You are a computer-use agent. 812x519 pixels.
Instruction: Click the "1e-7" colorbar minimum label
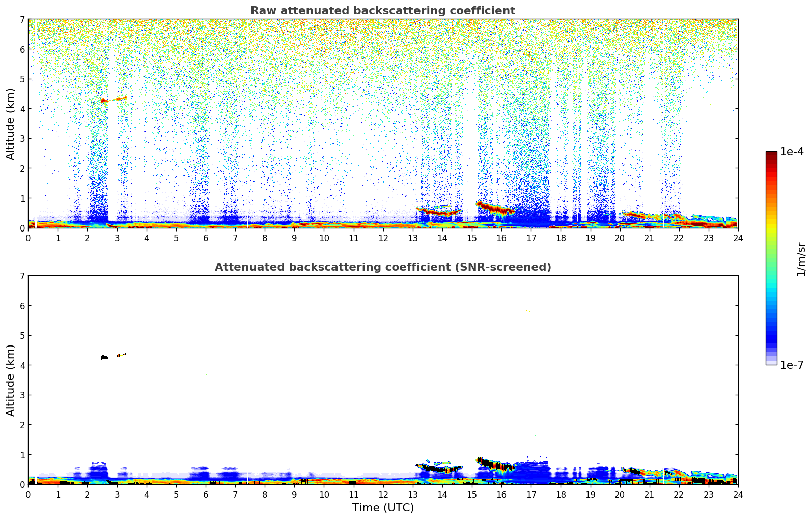pos(792,365)
